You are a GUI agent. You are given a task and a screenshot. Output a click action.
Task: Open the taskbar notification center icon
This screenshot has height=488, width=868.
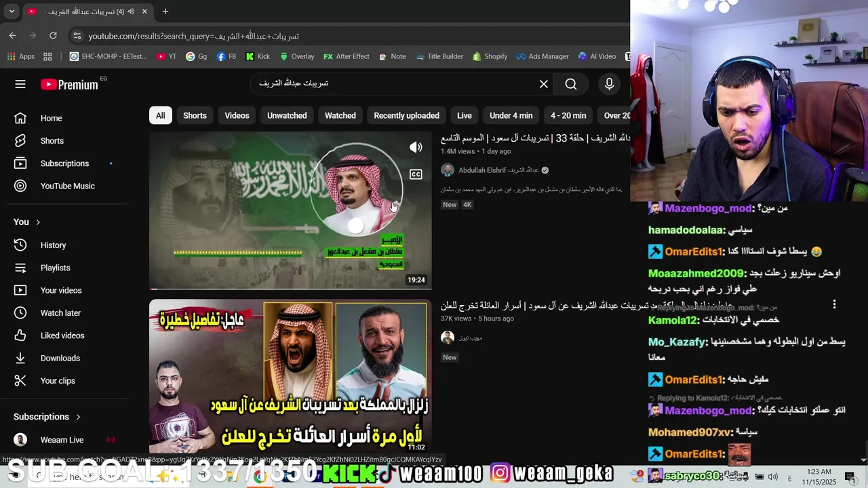coord(850,476)
